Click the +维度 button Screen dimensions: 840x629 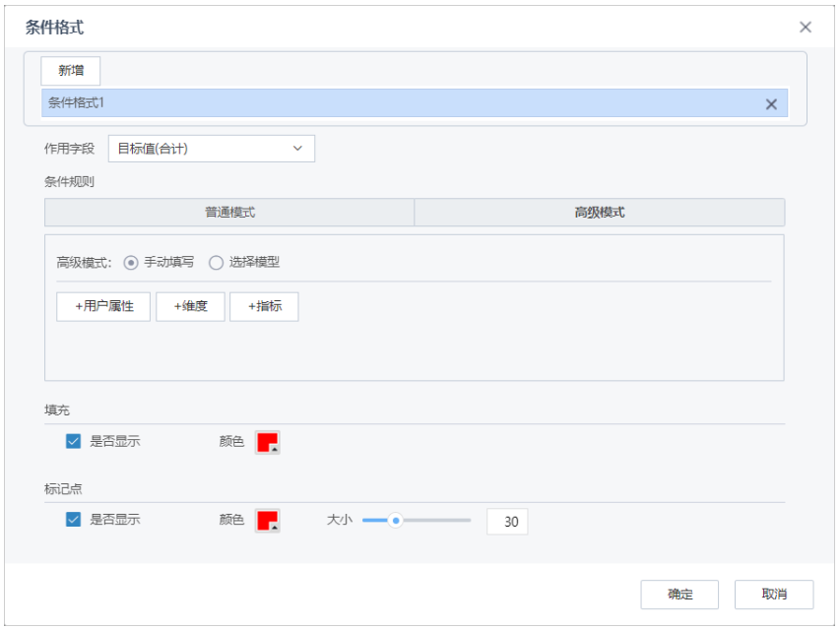(190, 306)
